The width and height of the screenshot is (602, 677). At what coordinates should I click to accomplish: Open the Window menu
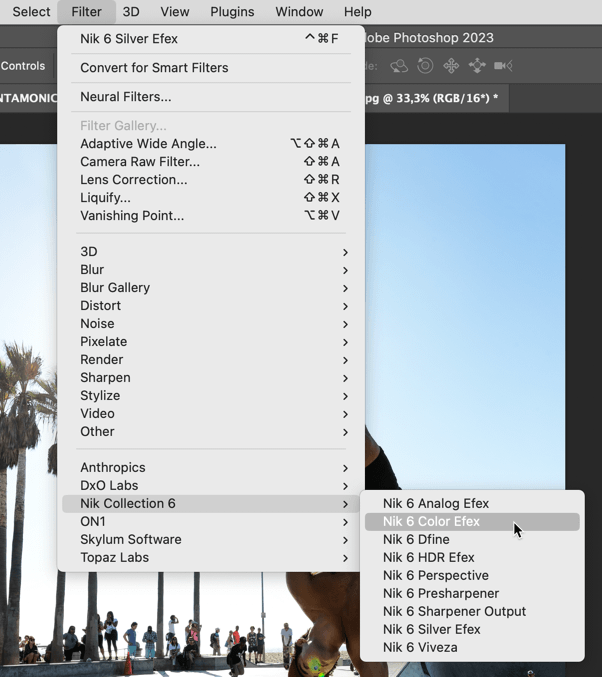[x=299, y=12]
